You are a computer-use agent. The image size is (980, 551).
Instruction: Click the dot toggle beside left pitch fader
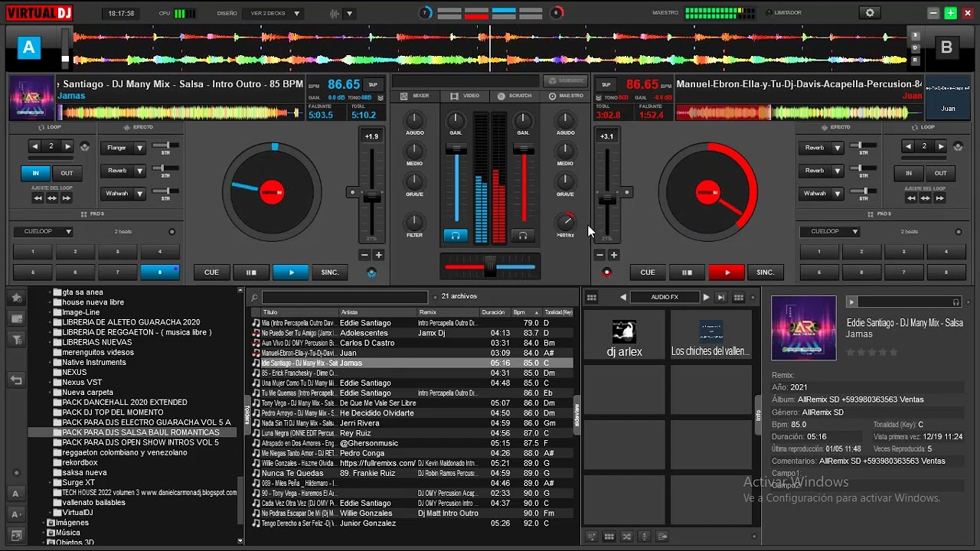(x=352, y=192)
